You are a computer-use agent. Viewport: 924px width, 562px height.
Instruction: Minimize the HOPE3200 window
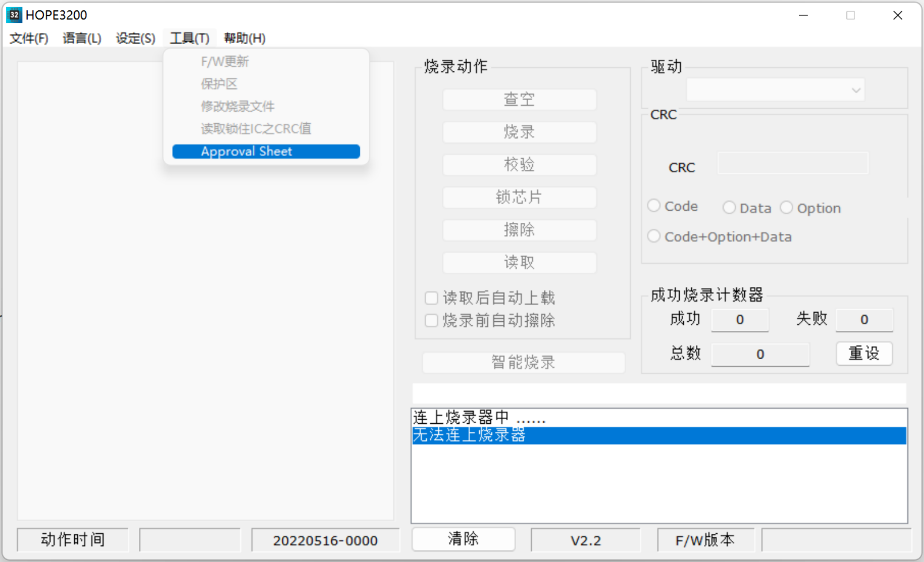click(804, 15)
